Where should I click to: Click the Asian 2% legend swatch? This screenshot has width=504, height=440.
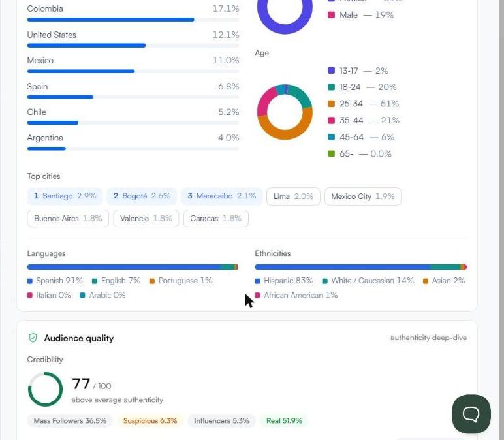(x=426, y=281)
